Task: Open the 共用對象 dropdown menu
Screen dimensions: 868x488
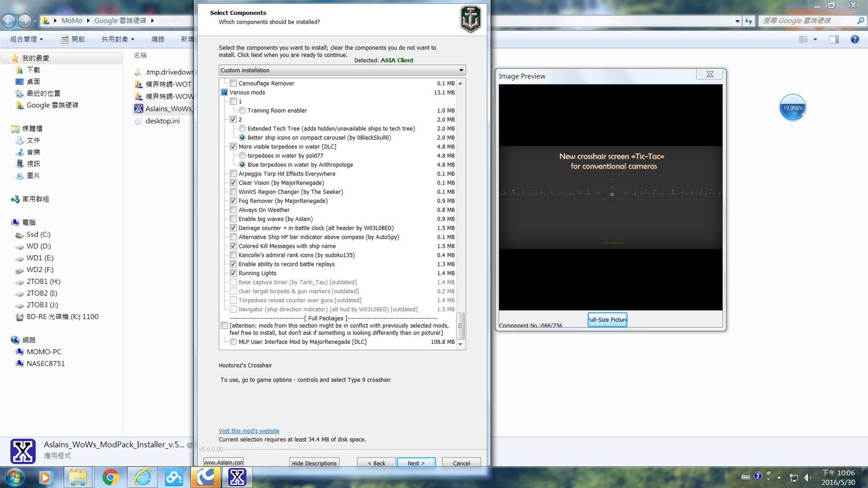Action: pos(118,39)
